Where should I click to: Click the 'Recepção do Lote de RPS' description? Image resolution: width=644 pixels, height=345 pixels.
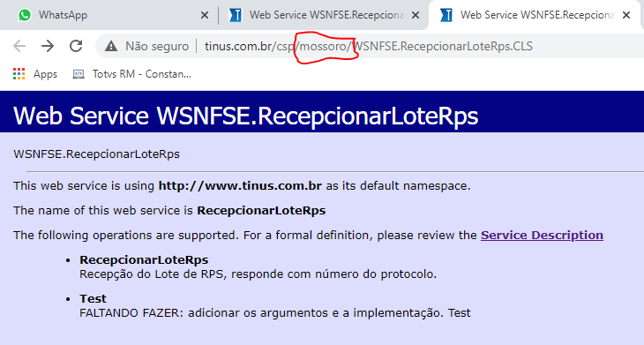pos(258,274)
